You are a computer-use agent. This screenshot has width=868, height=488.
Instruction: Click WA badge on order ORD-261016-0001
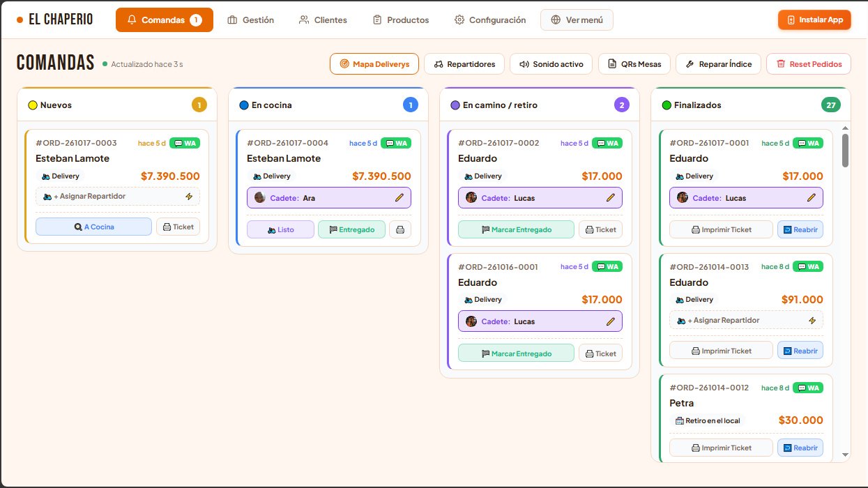(607, 266)
